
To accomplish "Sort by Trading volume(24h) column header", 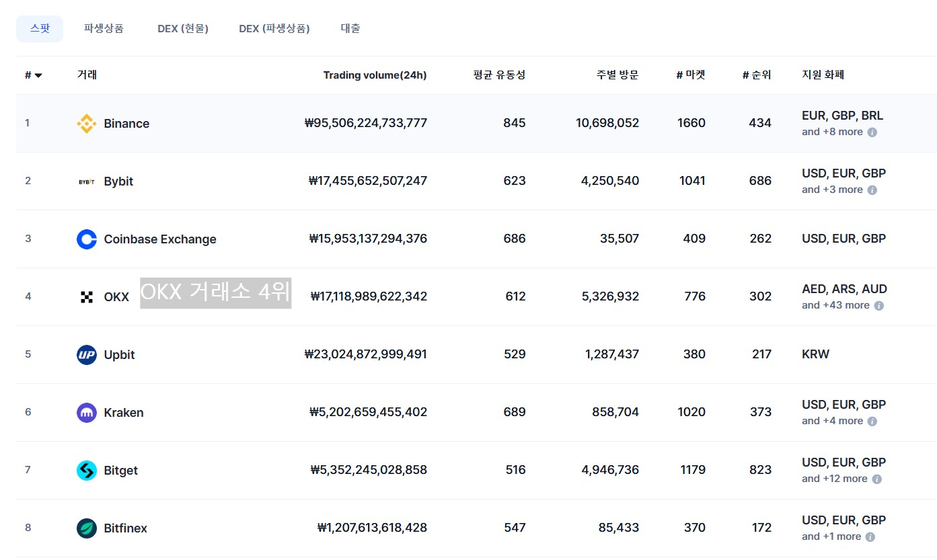I will pos(375,75).
